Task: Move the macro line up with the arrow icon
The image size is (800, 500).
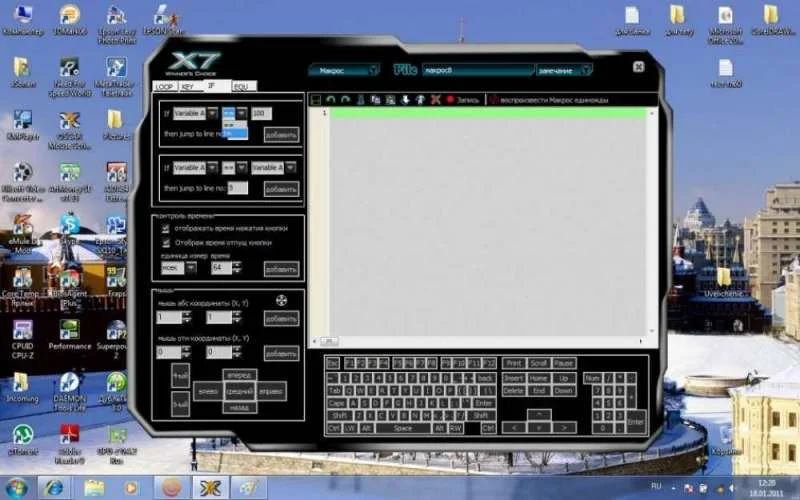Action: click(x=420, y=99)
